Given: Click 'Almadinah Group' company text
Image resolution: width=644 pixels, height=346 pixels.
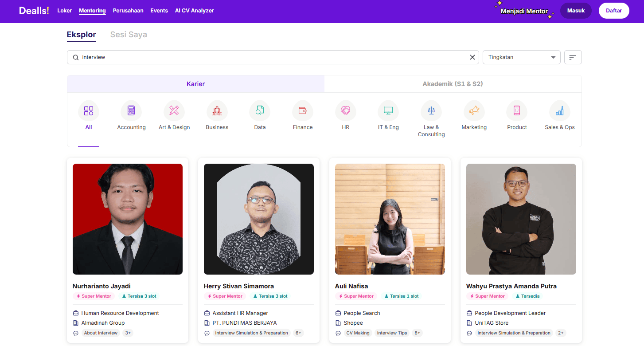Looking at the screenshot, I should (x=103, y=323).
